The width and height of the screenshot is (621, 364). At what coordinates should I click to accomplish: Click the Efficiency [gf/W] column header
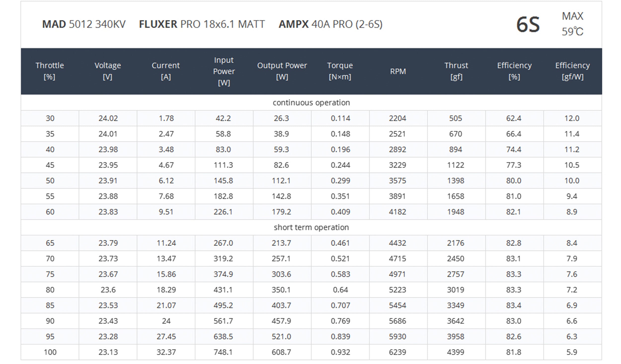pos(572,71)
